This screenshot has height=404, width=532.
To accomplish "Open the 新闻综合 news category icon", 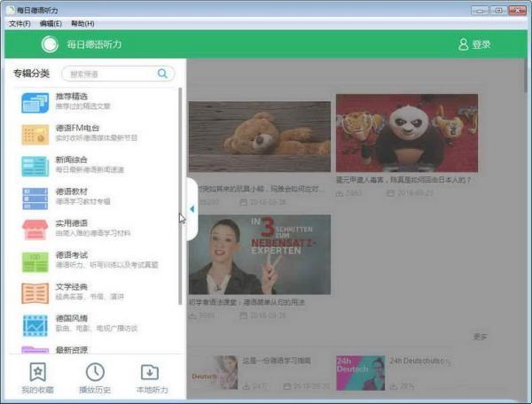I will 35,166.
